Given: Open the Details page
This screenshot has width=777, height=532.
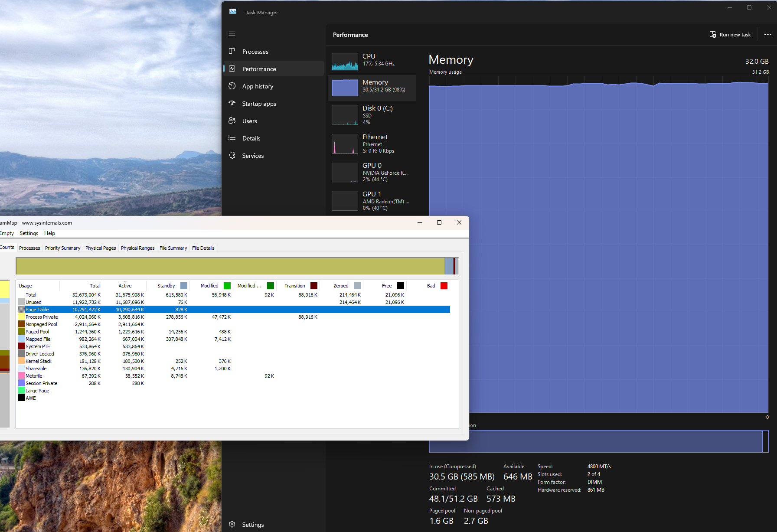Looking at the screenshot, I should coord(274,138).
